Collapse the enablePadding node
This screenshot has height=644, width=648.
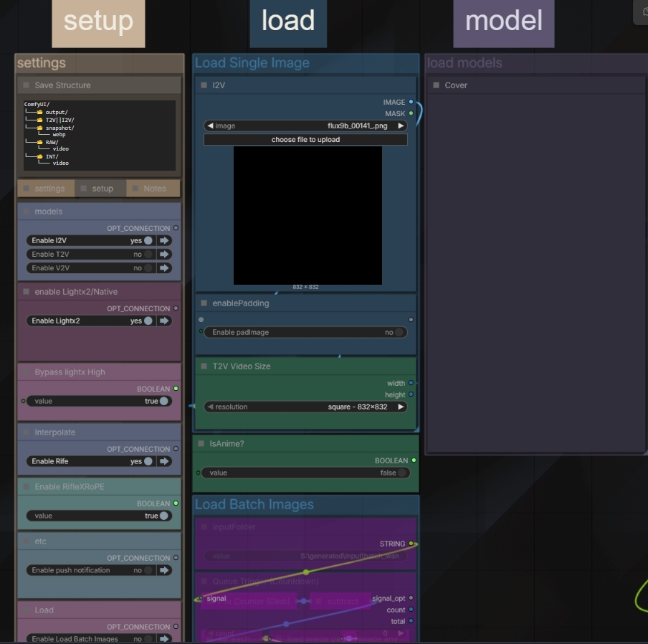pos(204,303)
